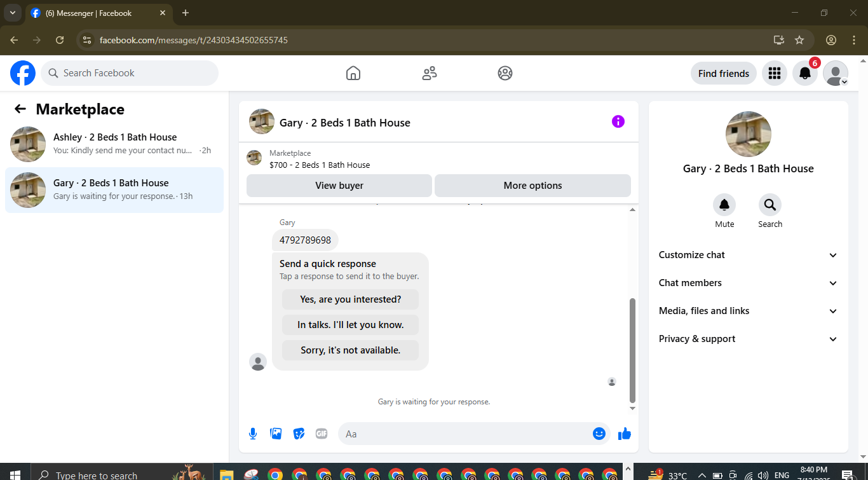Click the phone number message 4792789698
This screenshot has height=480, width=868.
pos(305,240)
